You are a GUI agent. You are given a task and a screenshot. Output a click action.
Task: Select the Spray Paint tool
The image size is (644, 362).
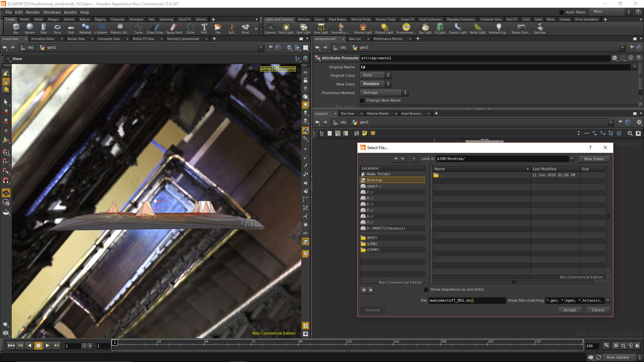[x=174, y=28]
